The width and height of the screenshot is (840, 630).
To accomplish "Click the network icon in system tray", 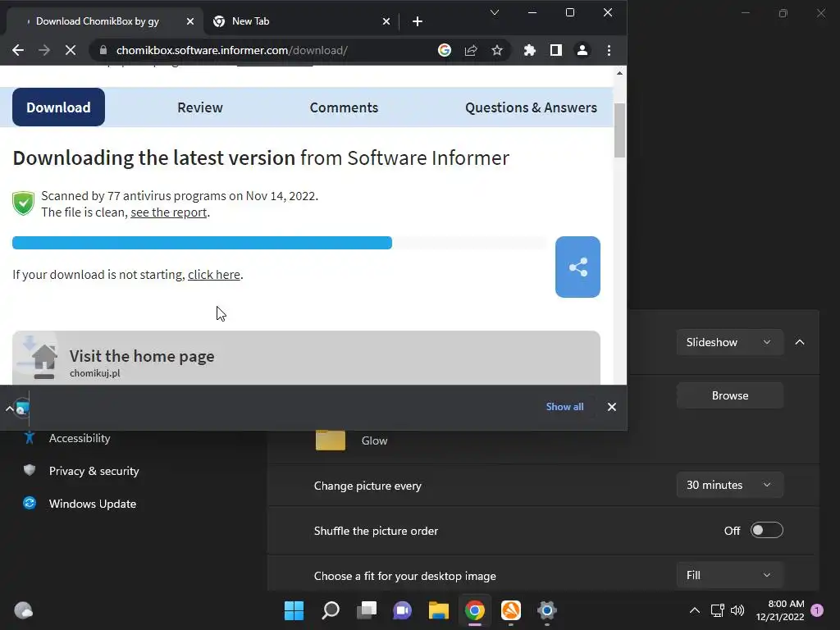I will 717,610.
